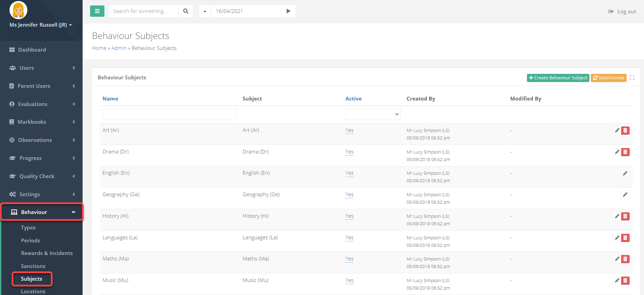Click the search magnifier icon
Screen dimensions: 644x295
tap(186, 11)
